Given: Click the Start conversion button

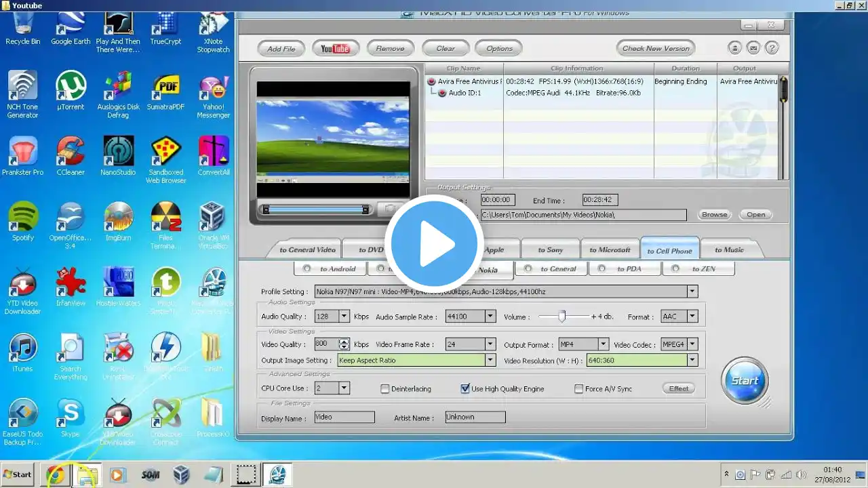Looking at the screenshot, I should [745, 380].
